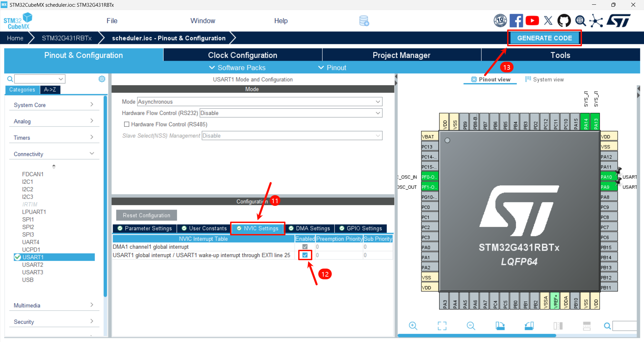Rotate the chip view counterclockwise icon
Image resolution: width=644 pixels, height=342 pixels.
(529, 326)
